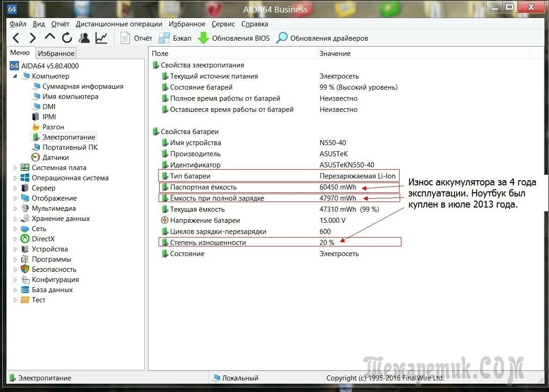The width and height of the screenshot is (549, 392).
Task: Click the Операционная система Windows icon
Action: [x=25, y=178]
